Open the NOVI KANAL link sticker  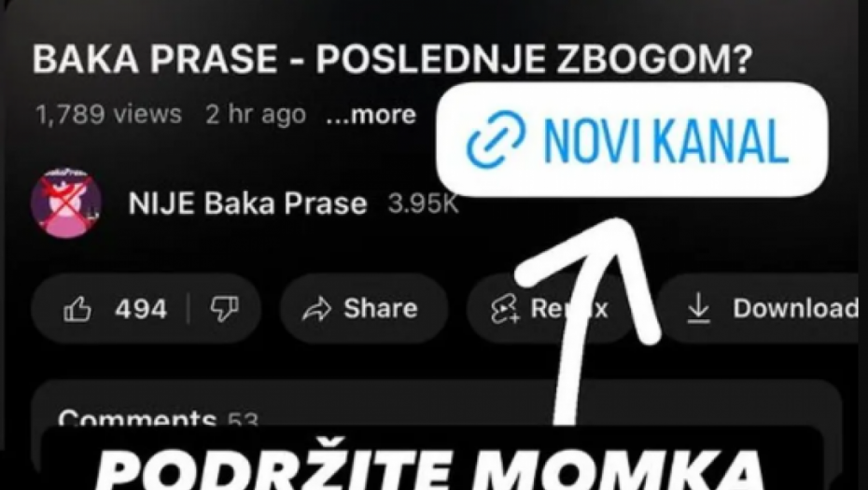[x=632, y=139]
